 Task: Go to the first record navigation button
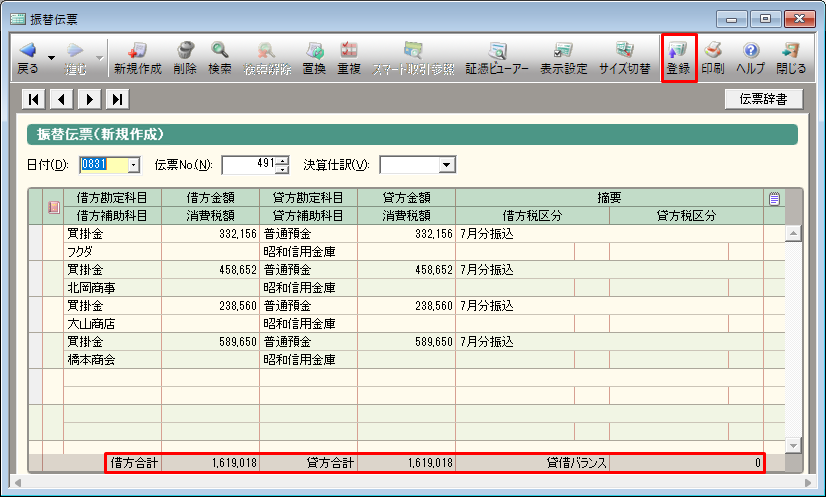point(35,99)
